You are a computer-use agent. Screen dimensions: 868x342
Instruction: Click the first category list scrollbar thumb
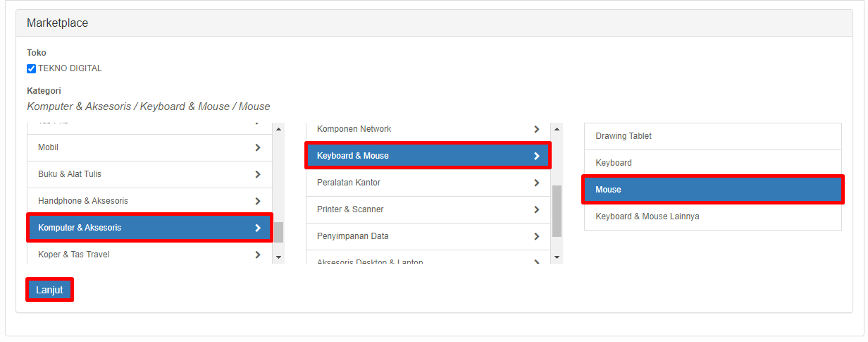point(278,232)
